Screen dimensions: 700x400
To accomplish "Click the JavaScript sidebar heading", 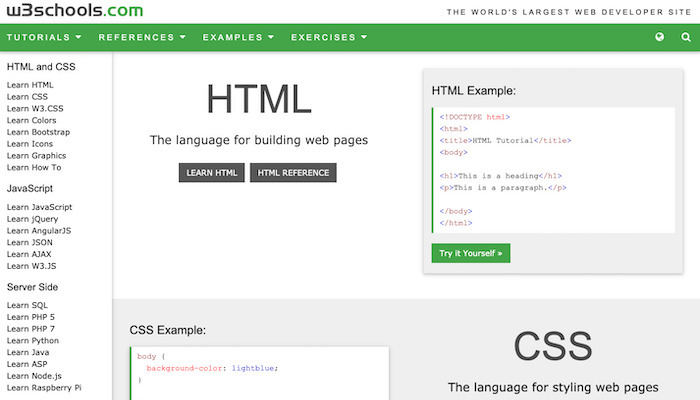I will point(30,189).
